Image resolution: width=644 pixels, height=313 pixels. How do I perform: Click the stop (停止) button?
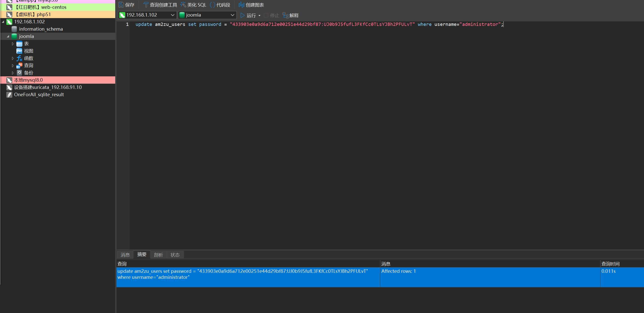271,15
